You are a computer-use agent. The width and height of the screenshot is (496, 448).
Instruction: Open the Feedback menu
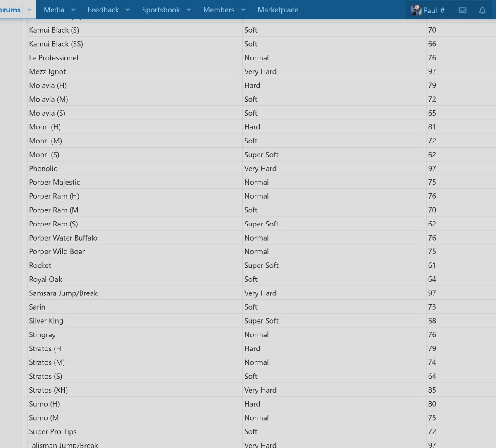point(103,10)
